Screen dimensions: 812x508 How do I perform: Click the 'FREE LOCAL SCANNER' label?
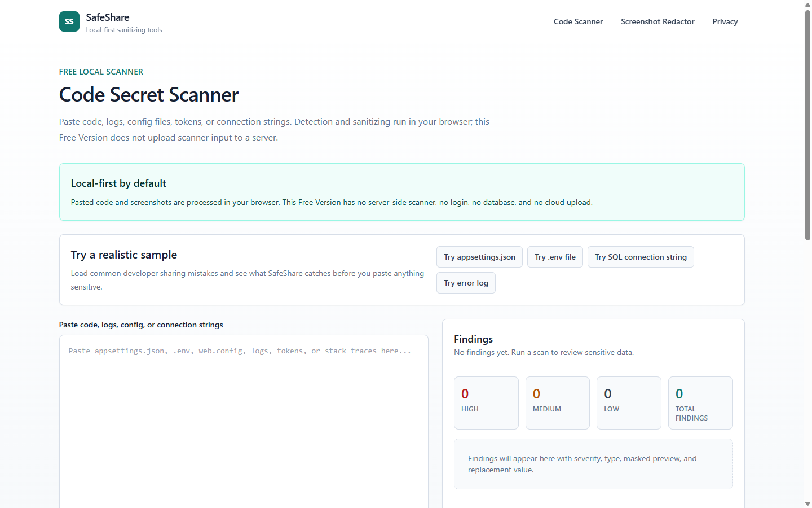point(101,72)
